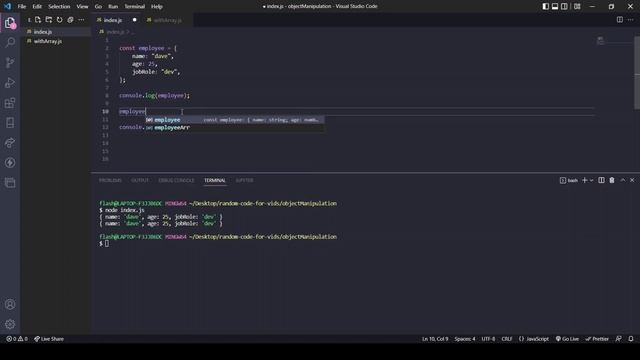Viewport: 640px width, 360px height.
Task: Open the View menu
Action: [82, 7]
